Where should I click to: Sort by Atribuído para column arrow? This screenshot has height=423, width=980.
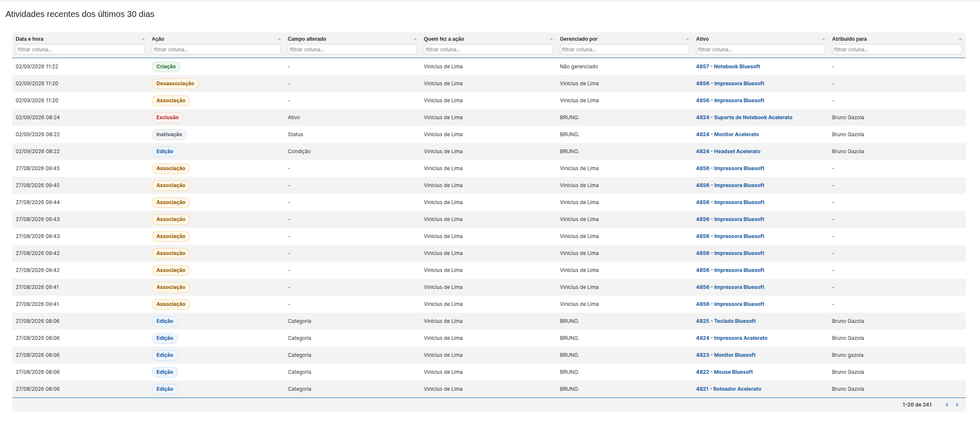[x=960, y=39]
